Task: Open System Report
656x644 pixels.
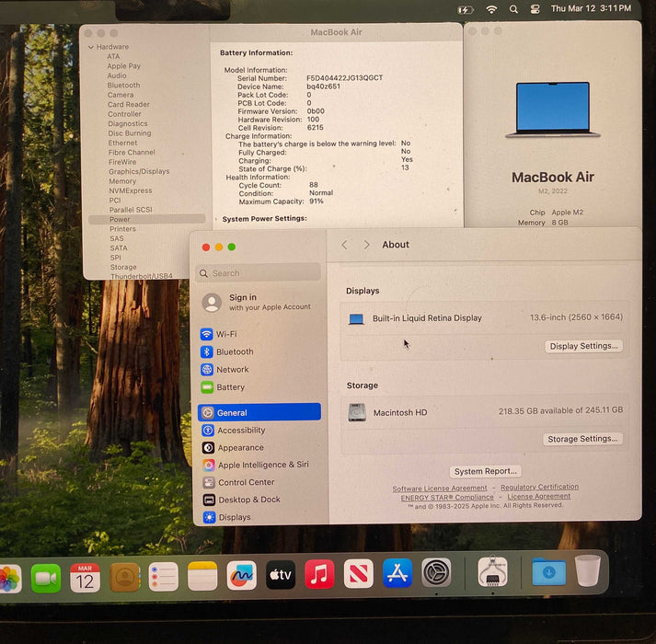Action: tap(485, 471)
